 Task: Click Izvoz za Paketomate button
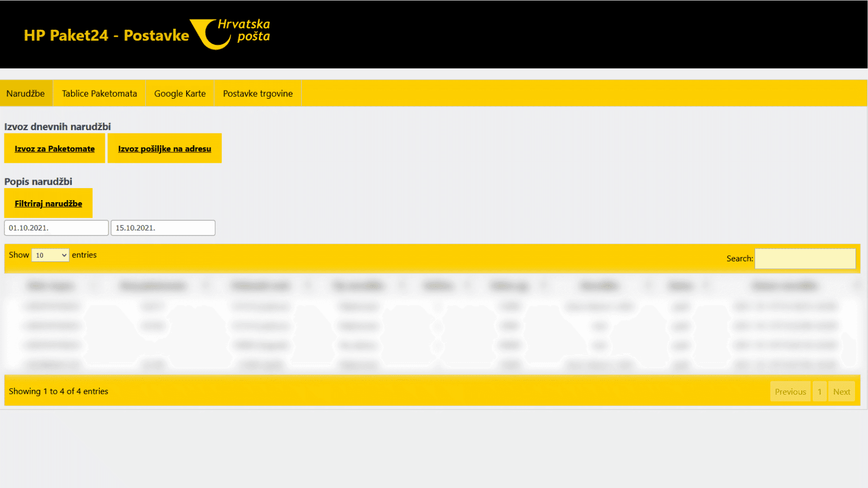[54, 149]
